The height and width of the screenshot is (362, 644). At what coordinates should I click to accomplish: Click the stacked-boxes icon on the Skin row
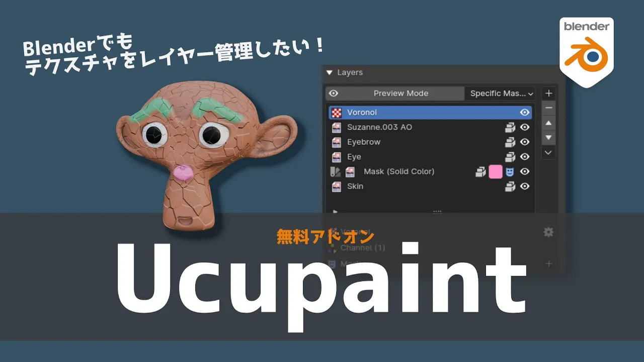[x=510, y=187]
